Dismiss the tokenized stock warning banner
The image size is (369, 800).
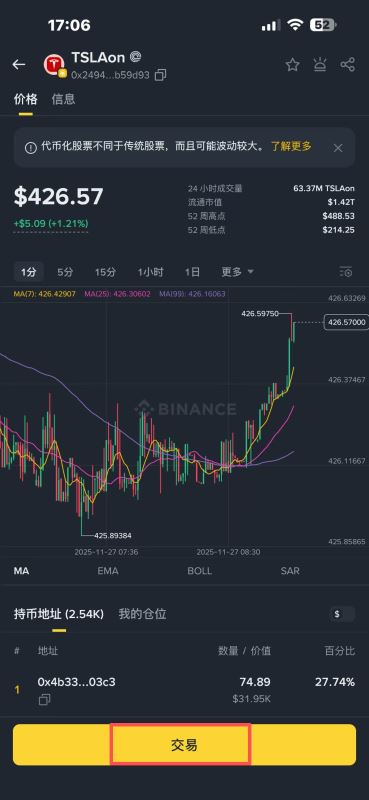(x=338, y=148)
